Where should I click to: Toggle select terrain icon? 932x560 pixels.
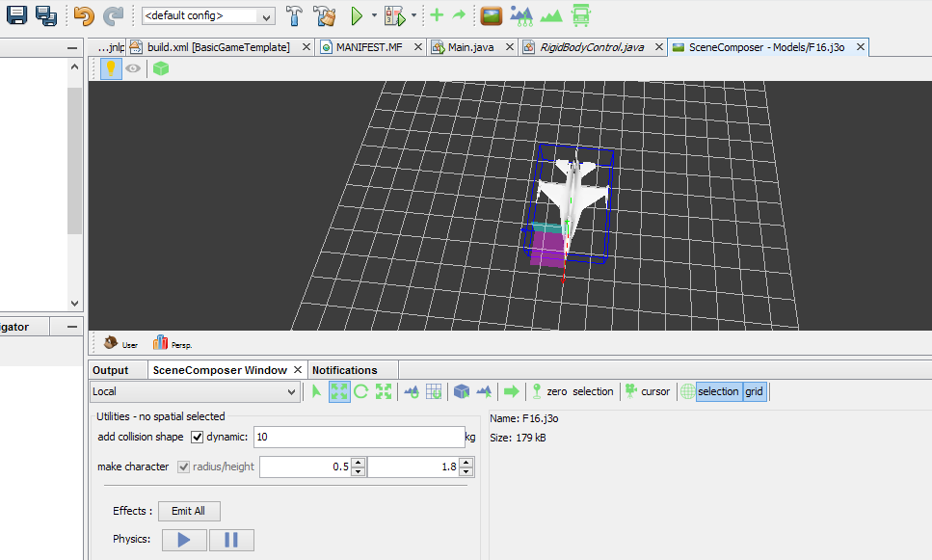tap(484, 391)
